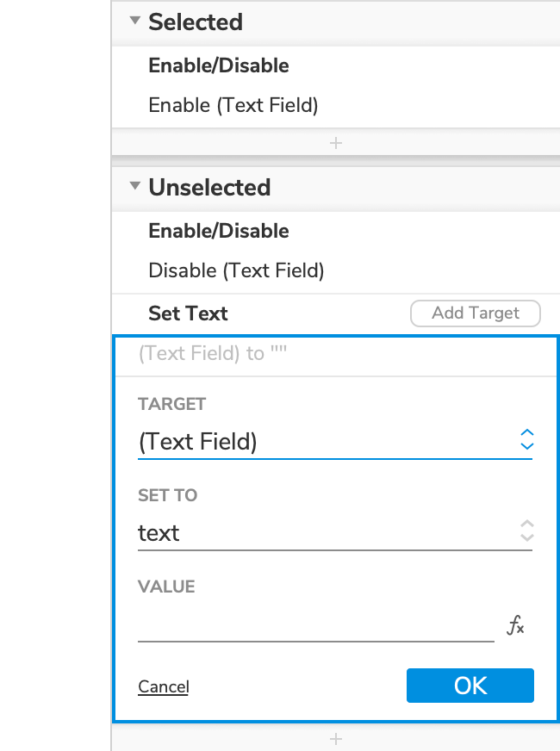
Task: Click the fx formula icon beside Value
Action: tap(515, 626)
